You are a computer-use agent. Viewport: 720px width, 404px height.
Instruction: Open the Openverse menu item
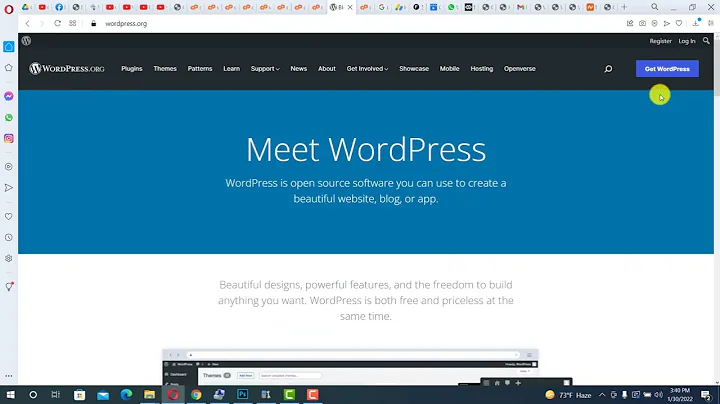[520, 69]
